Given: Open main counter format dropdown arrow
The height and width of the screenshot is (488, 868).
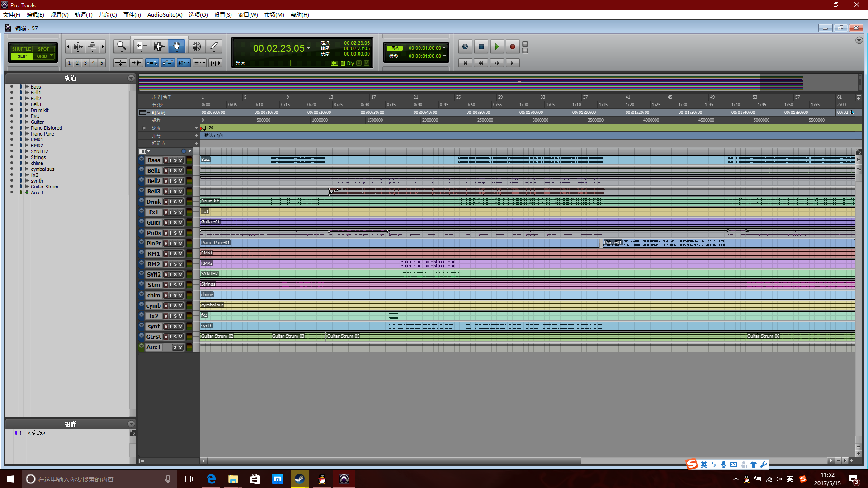Looking at the screenshot, I should click(309, 48).
